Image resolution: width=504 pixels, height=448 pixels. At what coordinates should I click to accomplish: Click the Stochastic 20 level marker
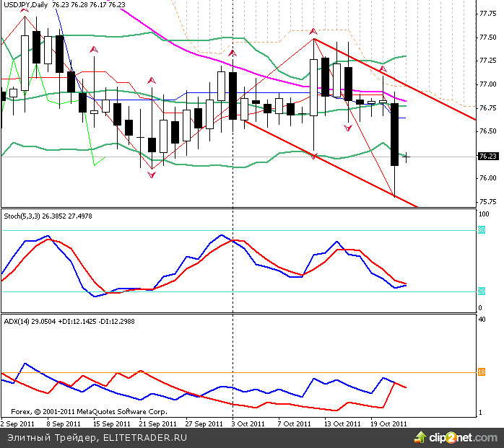482,291
